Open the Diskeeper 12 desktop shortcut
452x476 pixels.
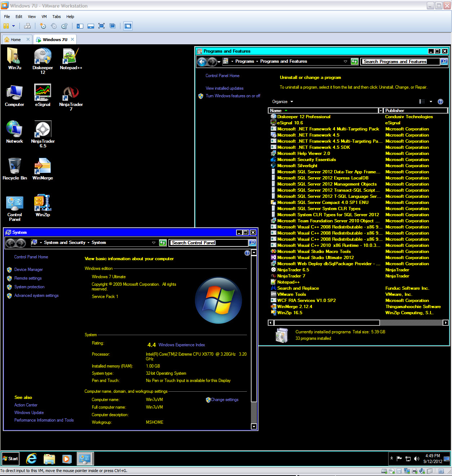[43, 61]
